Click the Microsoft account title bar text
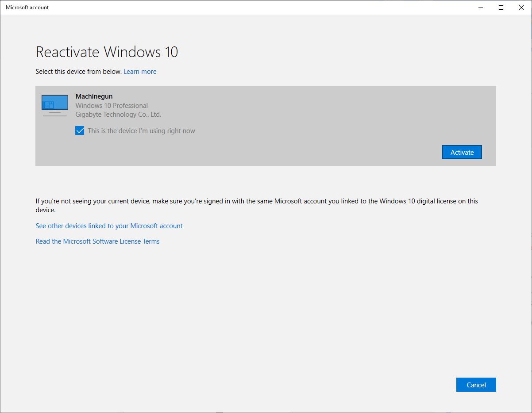The height and width of the screenshot is (413, 532). [27, 8]
